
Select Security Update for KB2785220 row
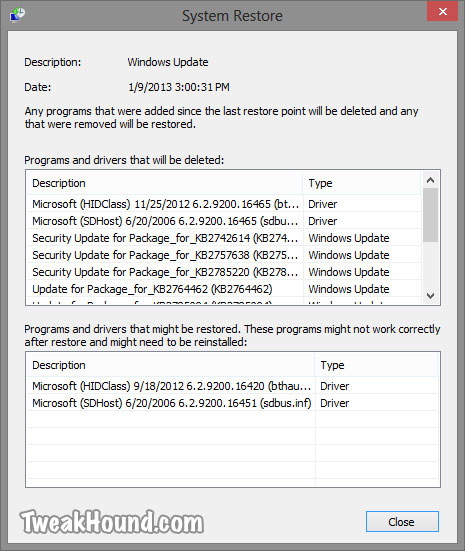pyautogui.click(x=224, y=272)
